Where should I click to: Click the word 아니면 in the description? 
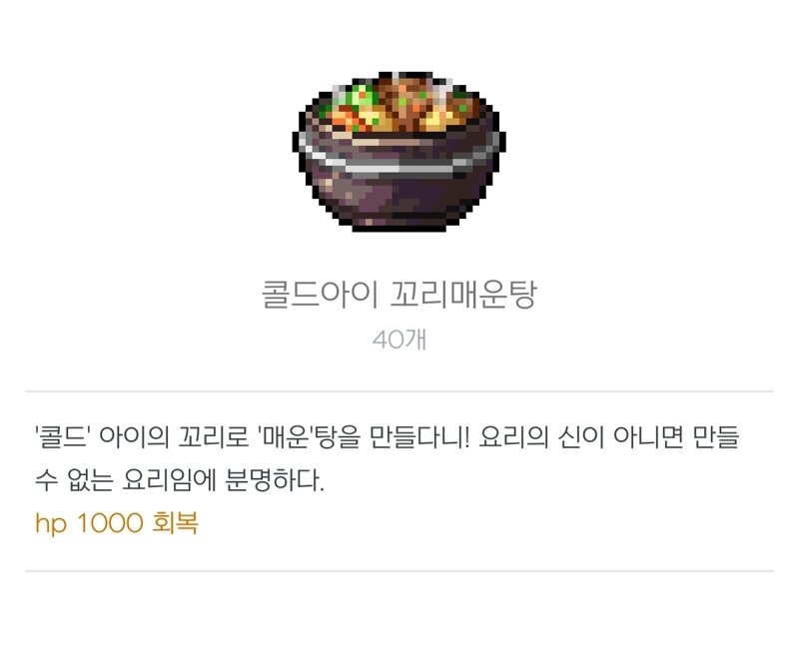[x=647, y=437]
